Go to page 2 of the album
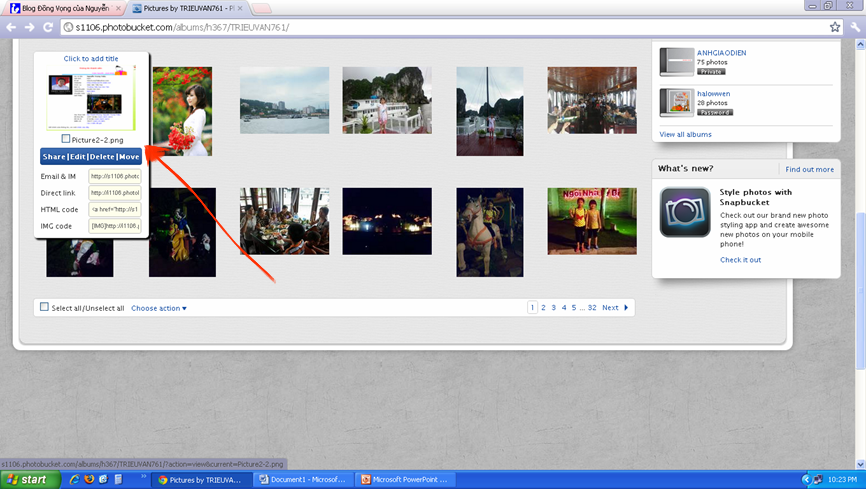Viewport: 866px width, 489px height. point(543,308)
